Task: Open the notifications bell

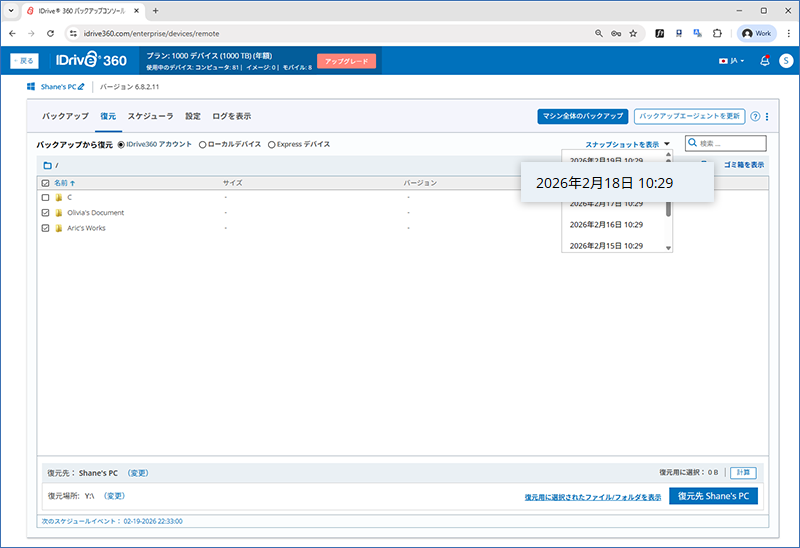Action: click(x=765, y=61)
